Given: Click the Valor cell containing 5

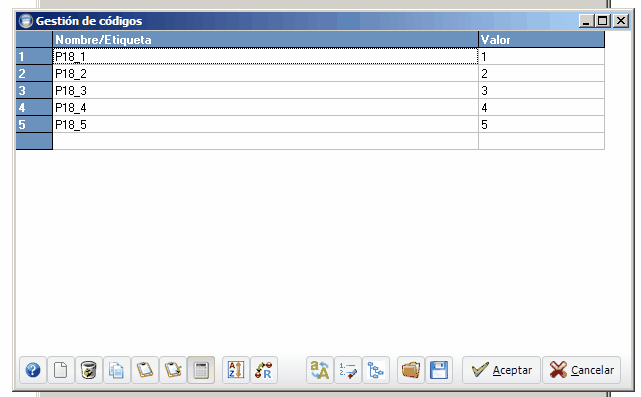Looking at the screenshot, I should (541, 124).
